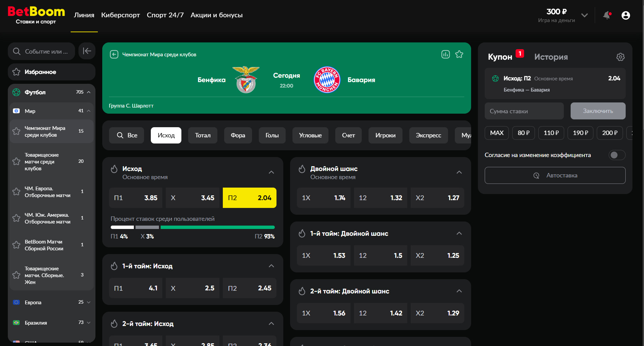This screenshot has width=644, height=346.
Task: Favorite ЧМ. Юж. Америка star
Action: pos(16,218)
